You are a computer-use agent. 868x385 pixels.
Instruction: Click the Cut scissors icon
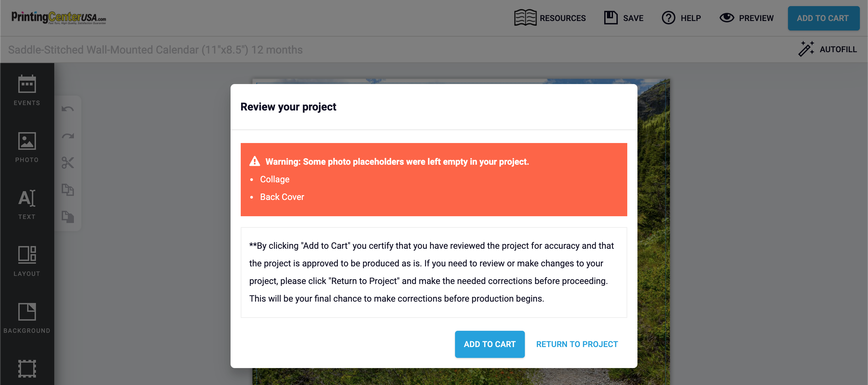(67, 163)
